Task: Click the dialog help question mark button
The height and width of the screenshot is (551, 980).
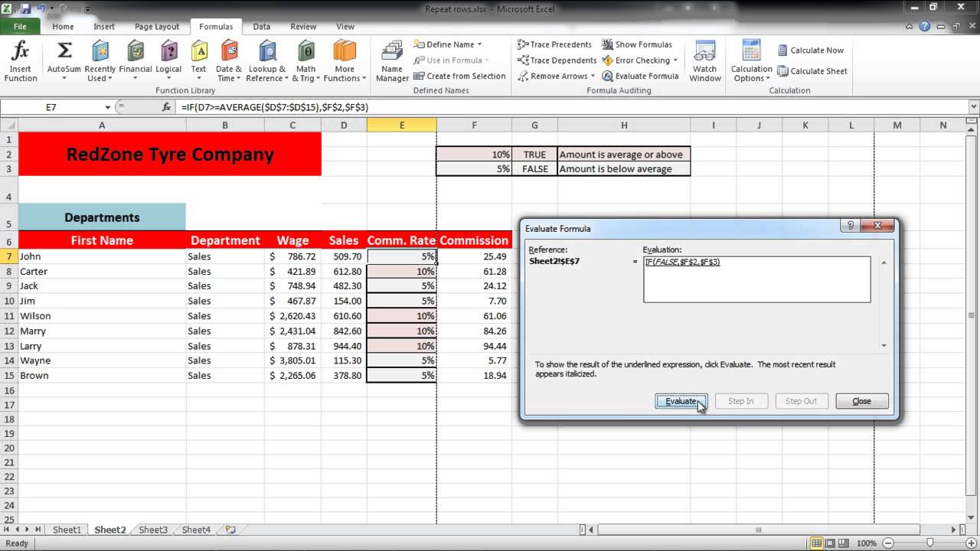Action: click(x=850, y=226)
